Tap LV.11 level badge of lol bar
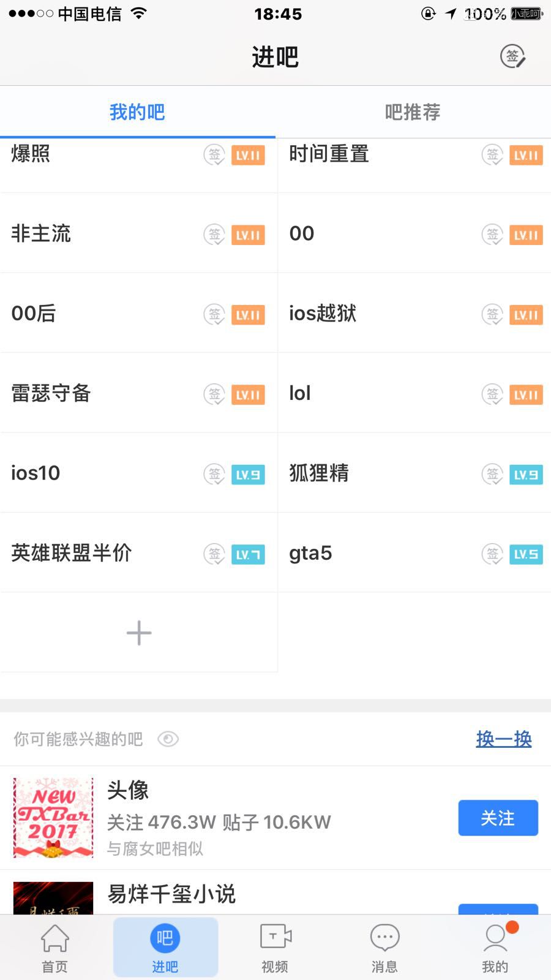This screenshot has width=551, height=980. pyautogui.click(x=526, y=395)
